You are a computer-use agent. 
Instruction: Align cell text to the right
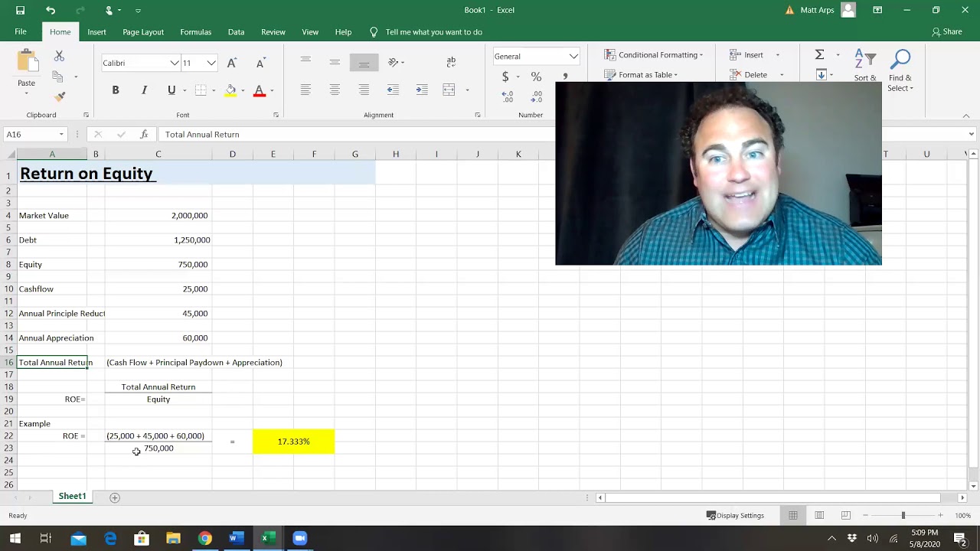pos(364,90)
